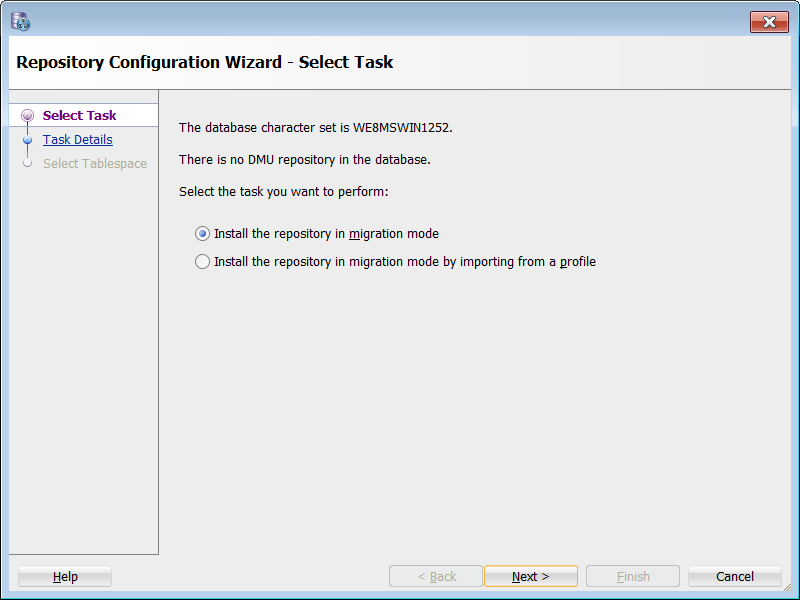This screenshot has width=800, height=600.
Task: Cancel the repository configuration wizard
Action: click(x=735, y=577)
